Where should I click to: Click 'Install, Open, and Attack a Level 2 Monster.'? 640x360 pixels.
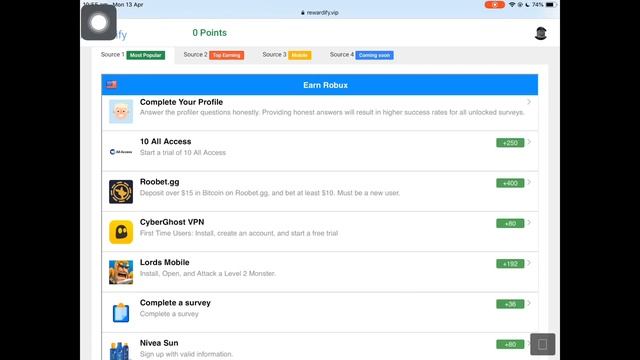pyautogui.click(x=208, y=273)
